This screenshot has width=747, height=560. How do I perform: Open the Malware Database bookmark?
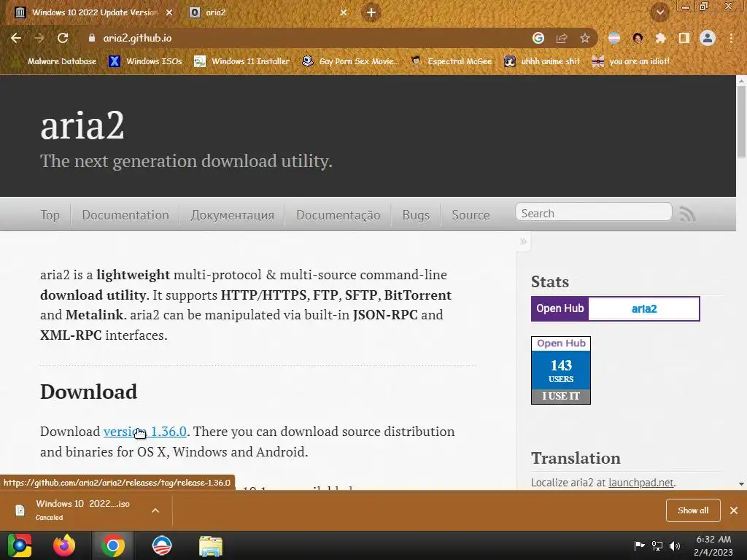pyautogui.click(x=62, y=61)
